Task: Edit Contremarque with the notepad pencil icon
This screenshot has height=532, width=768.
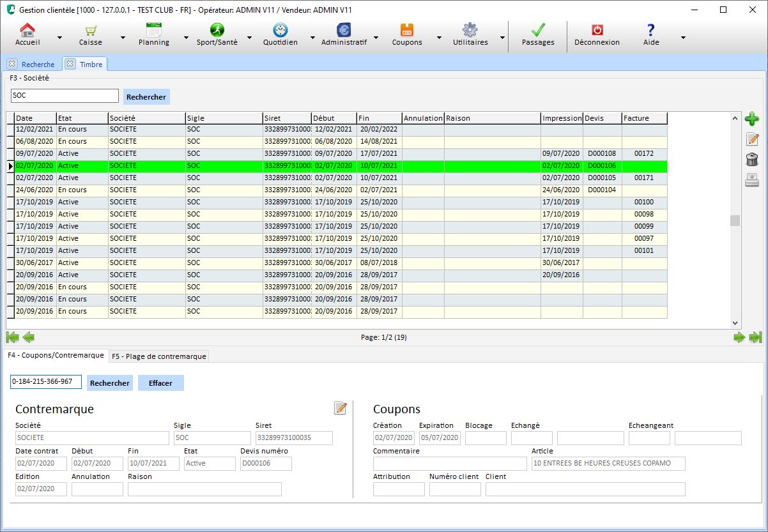Action: tap(341, 408)
